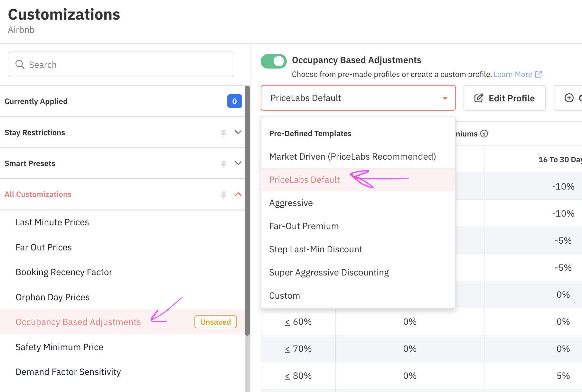
Task: Open the Learn More link
Action: (x=512, y=74)
